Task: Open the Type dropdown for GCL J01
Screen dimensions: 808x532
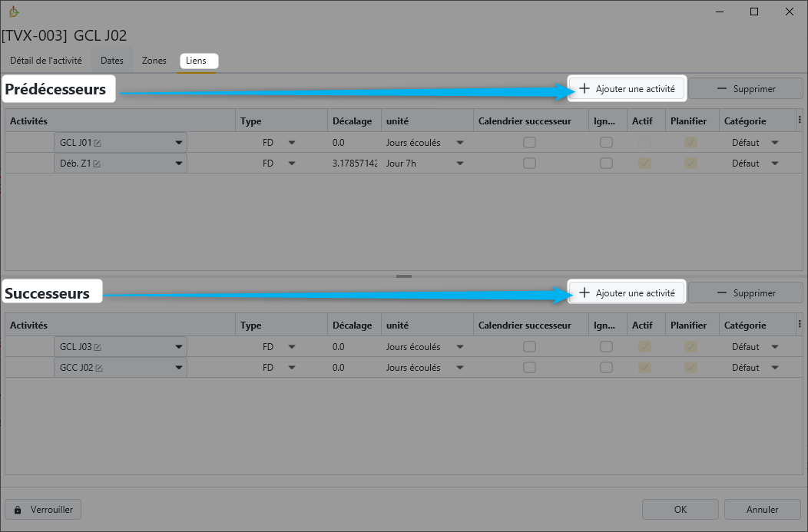Action: (x=291, y=143)
